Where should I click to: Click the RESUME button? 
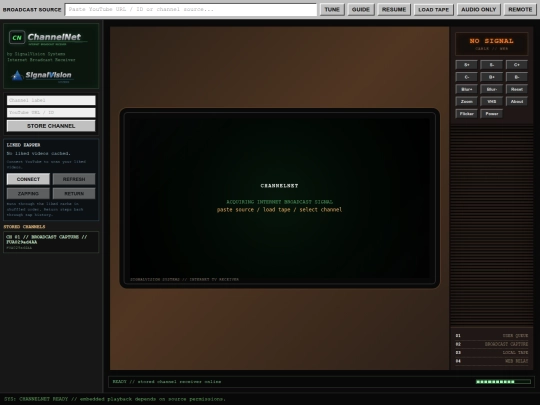pos(394,10)
